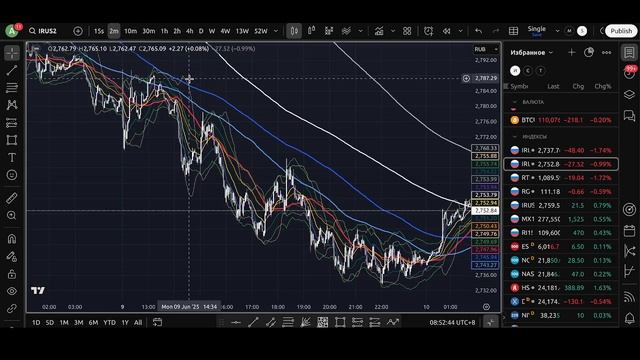The image size is (640, 360).
Task: Set date range to 1D
Action: (36, 322)
